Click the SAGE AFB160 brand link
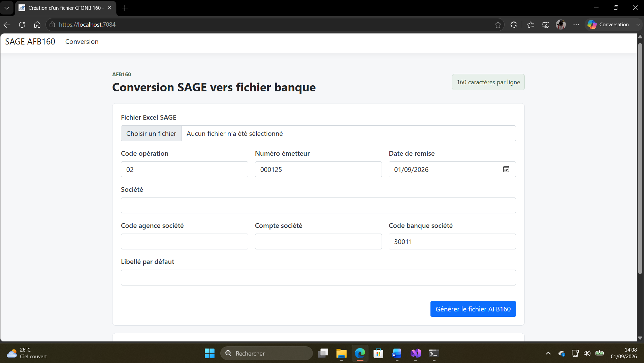The width and height of the screenshot is (644, 363). click(30, 41)
